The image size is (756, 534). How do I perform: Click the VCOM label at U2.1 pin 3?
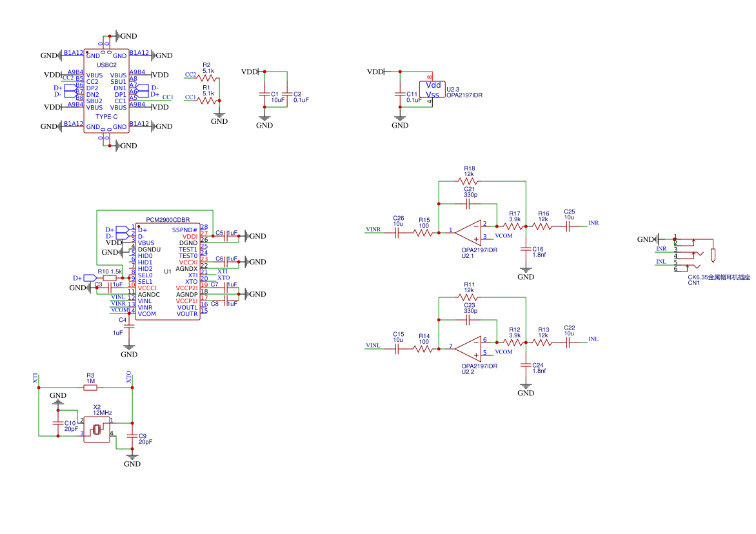(504, 235)
